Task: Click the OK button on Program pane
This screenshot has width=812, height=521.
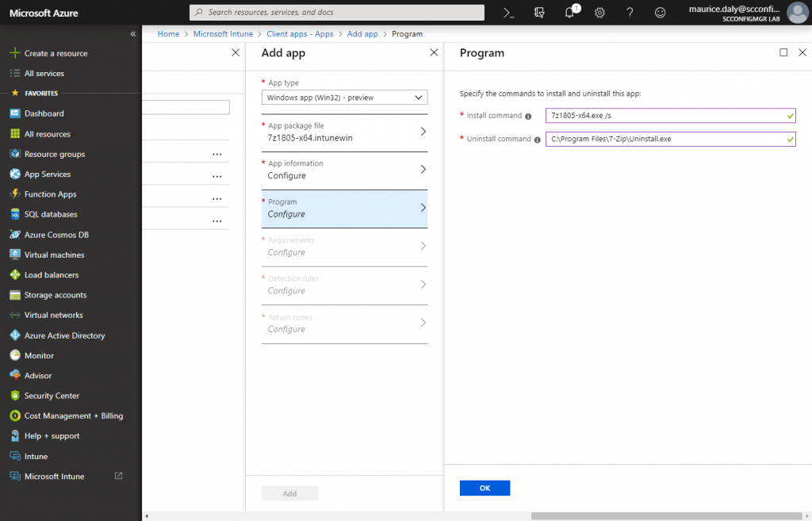Action: pyautogui.click(x=485, y=488)
